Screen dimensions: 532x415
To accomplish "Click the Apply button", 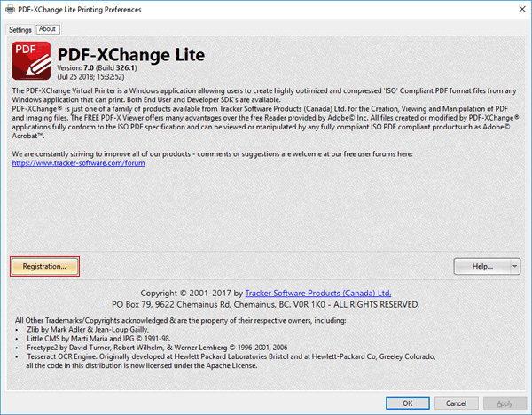I will click(503, 402).
